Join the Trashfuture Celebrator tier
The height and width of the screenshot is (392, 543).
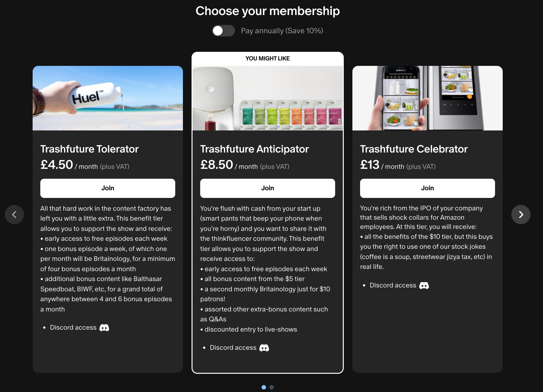pos(428,188)
